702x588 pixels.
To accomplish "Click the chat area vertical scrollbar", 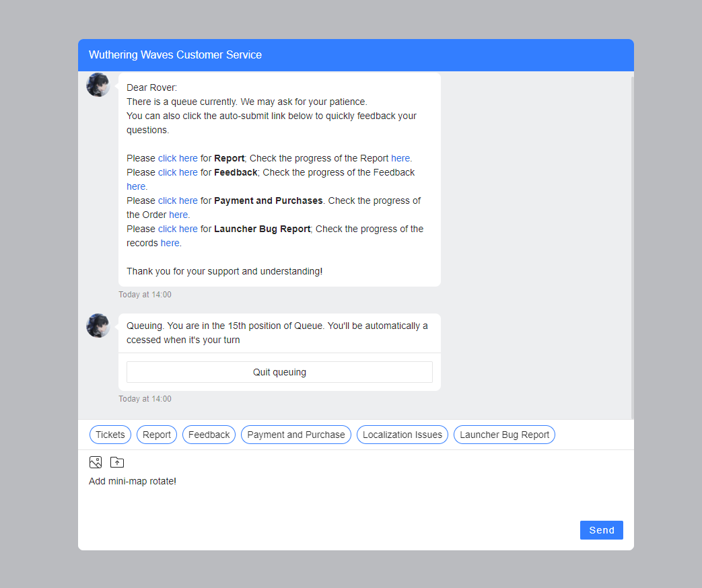I will click(632, 248).
